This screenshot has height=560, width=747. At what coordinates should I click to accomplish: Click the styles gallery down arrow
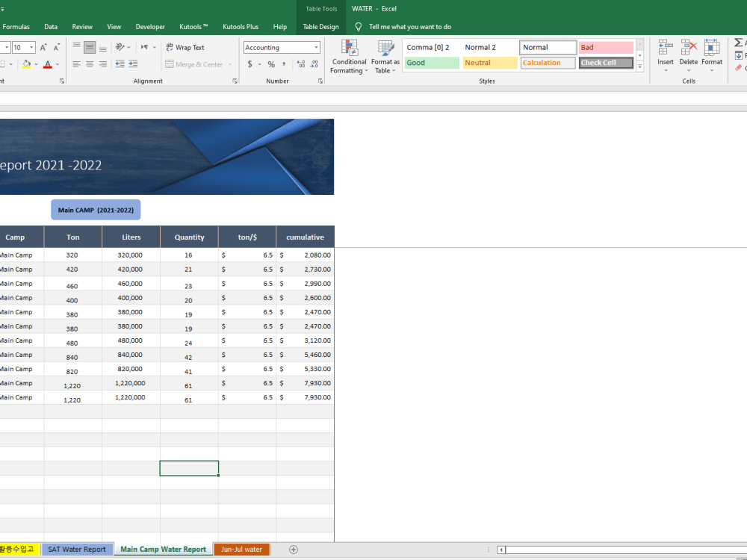(640, 55)
